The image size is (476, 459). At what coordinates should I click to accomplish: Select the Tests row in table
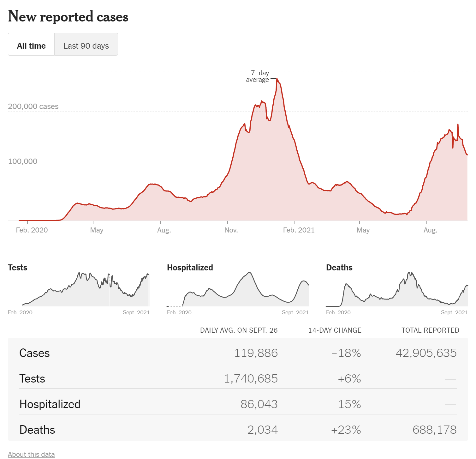(32, 378)
